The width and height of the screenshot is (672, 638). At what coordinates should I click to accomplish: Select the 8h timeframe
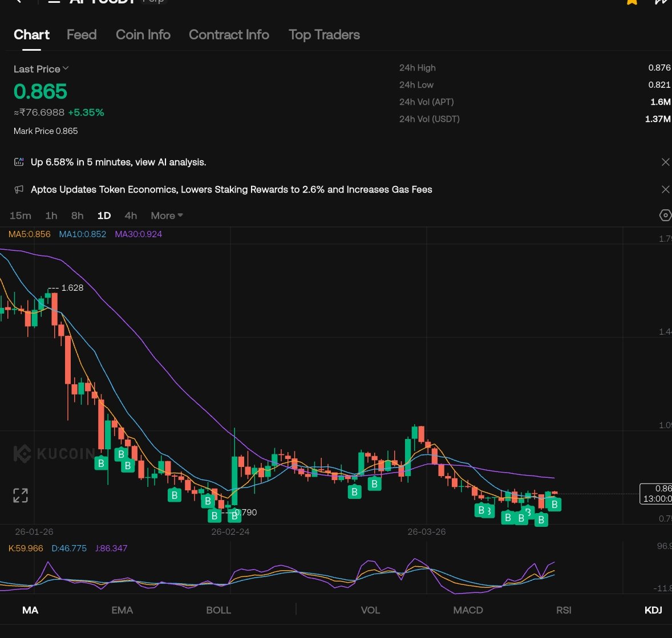77,216
